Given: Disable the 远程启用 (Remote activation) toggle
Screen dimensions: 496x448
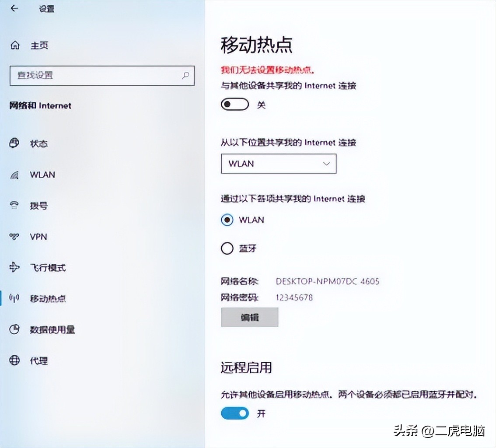Looking at the screenshot, I should click(235, 413).
